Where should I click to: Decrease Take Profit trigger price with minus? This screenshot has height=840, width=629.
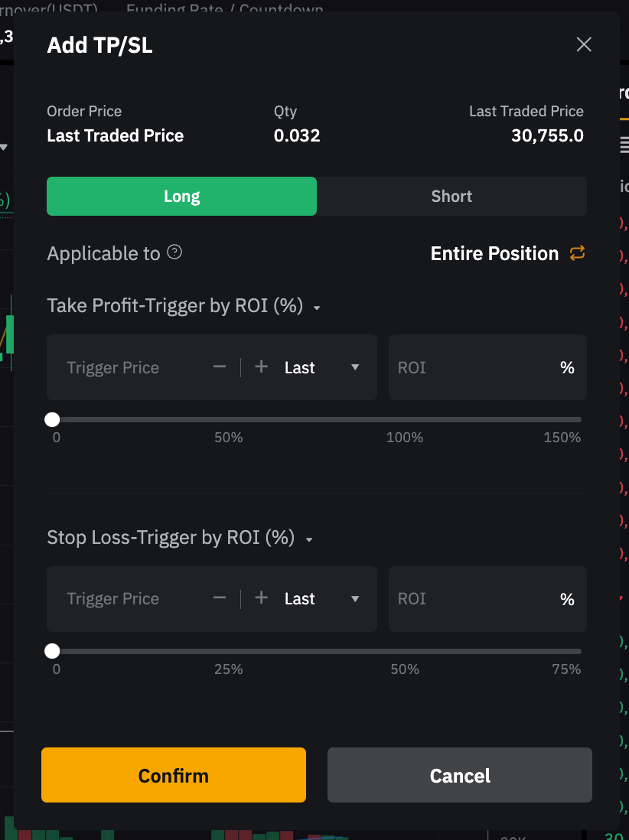click(x=220, y=367)
